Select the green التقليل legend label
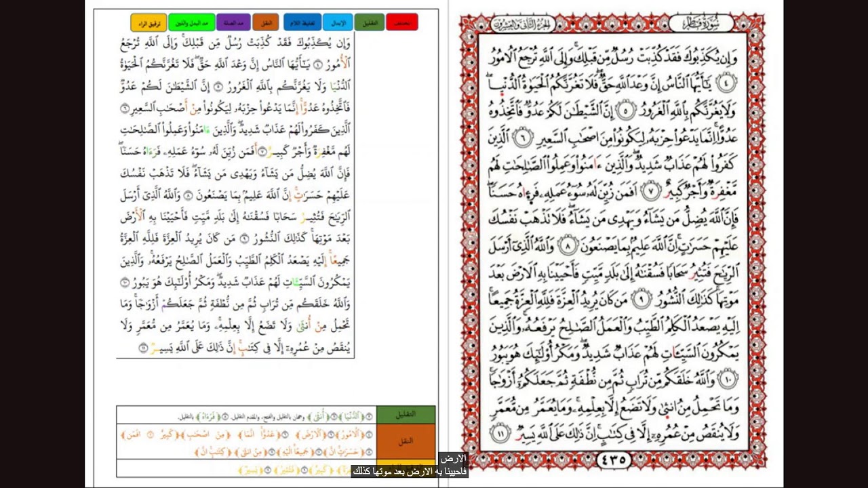Screen dimensions: 868x488 coord(370,22)
